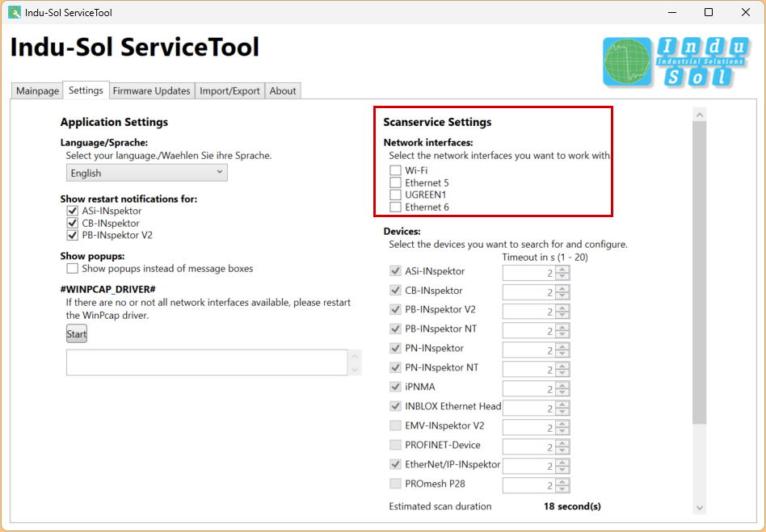
Task: Click the #WINPCAP_DRIVER# label
Action: click(x=108, y=290)
